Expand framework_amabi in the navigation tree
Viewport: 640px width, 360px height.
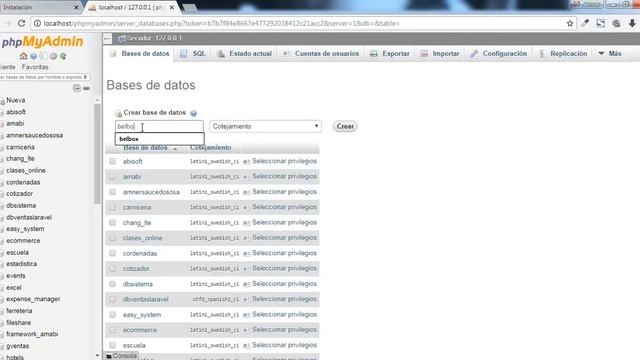[x=2, y=335]
